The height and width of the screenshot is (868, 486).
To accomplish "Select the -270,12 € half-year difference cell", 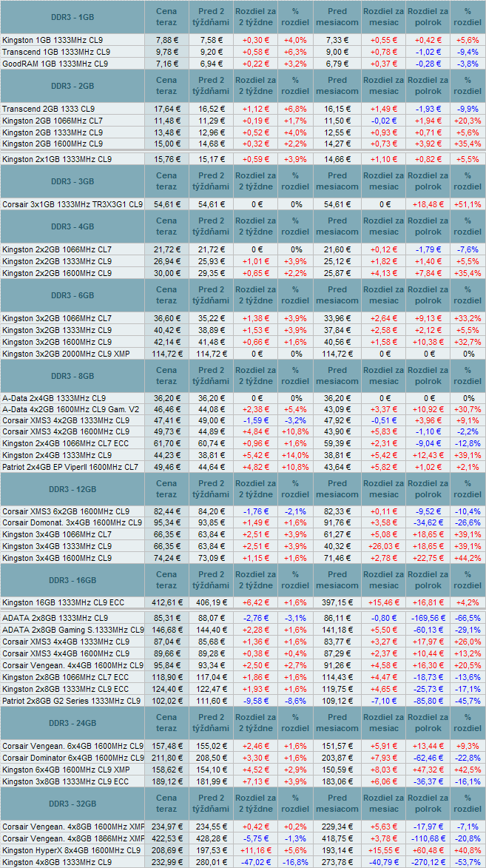I will 428,862.
